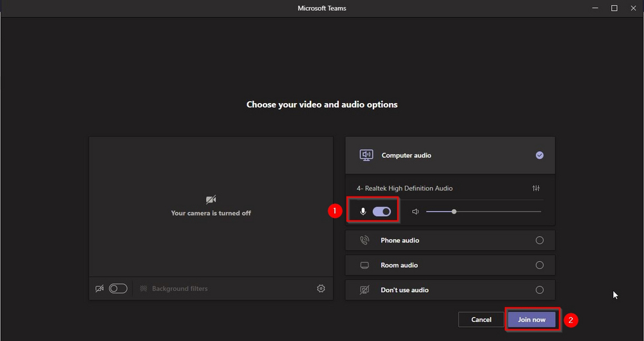Click the Cancel button

click(x=481, y=320)
